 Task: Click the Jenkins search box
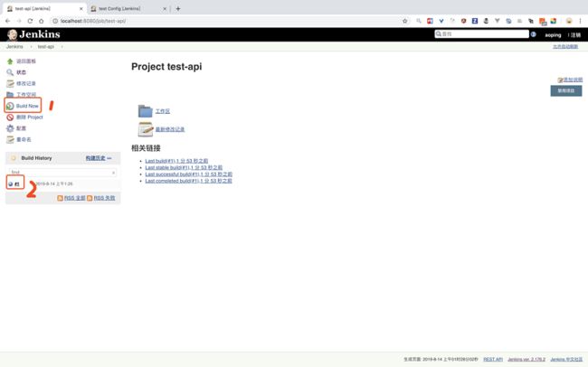click(481, 34)
